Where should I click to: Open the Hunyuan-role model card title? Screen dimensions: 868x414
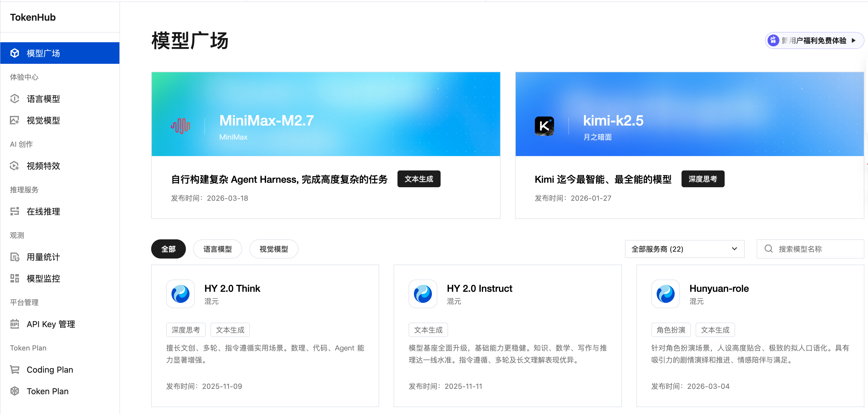[x=719, y=288]
